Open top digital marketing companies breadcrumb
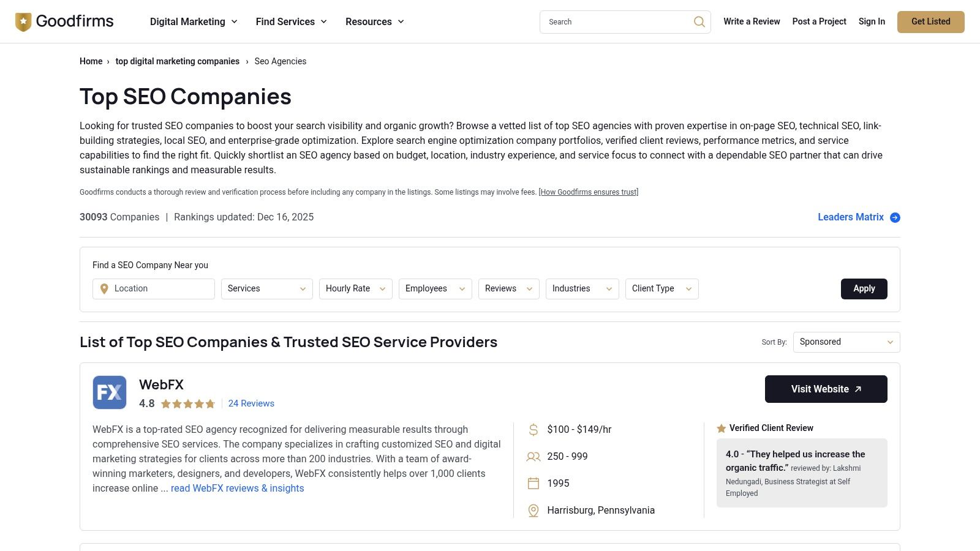 click(178, 61)
